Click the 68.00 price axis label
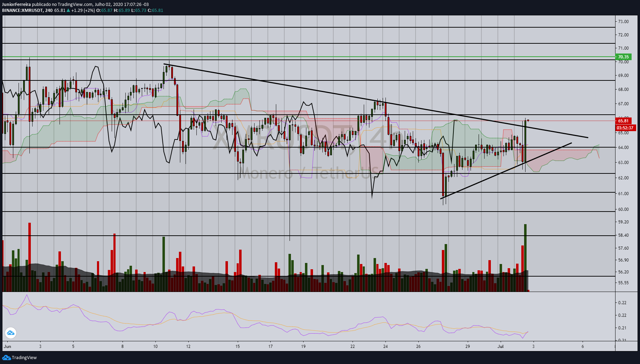Image resolution: width=640 pixels, height=364 pixels. tap(623, 89)
